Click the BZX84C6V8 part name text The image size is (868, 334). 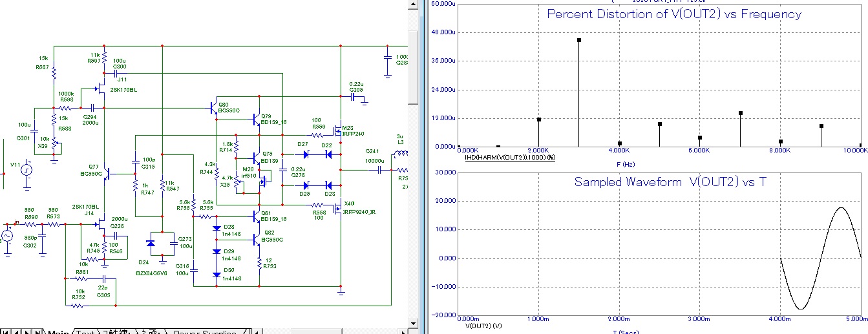tap(151, 274)
